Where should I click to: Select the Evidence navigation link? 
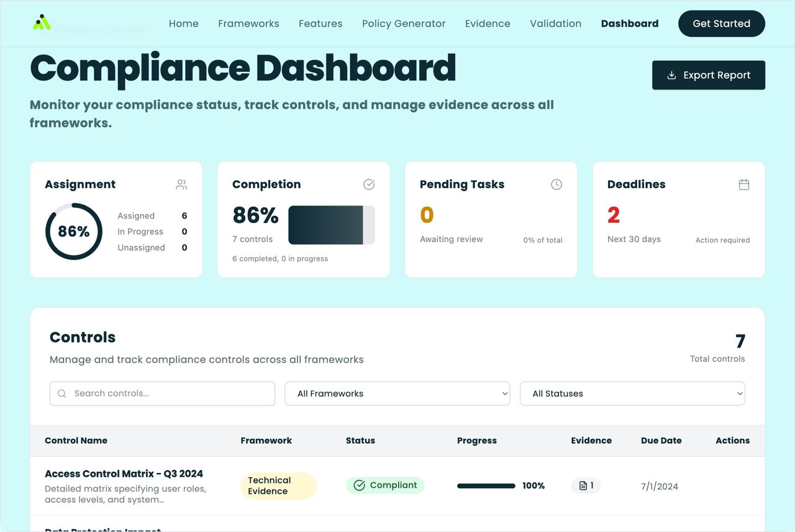[488, 24]
